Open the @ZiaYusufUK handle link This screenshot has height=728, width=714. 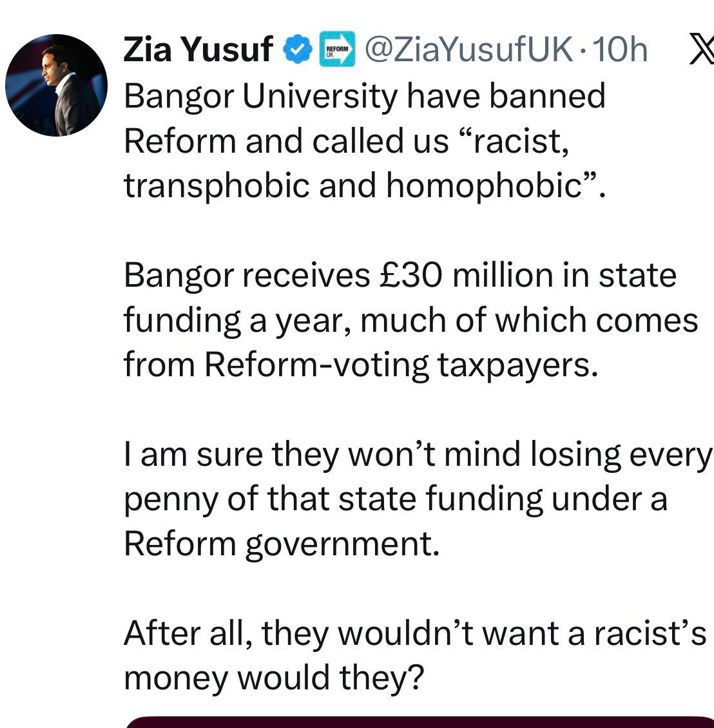click(x=468, y=50)
